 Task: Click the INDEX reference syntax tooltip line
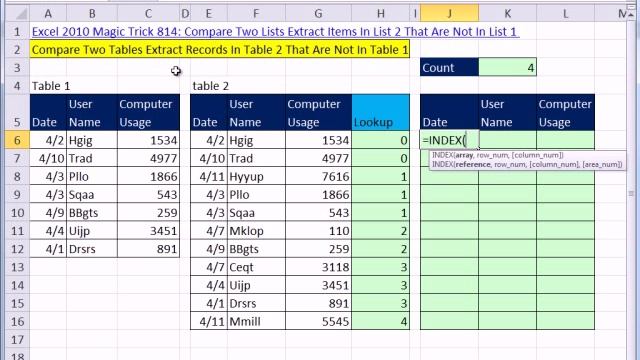click(527, 164)
